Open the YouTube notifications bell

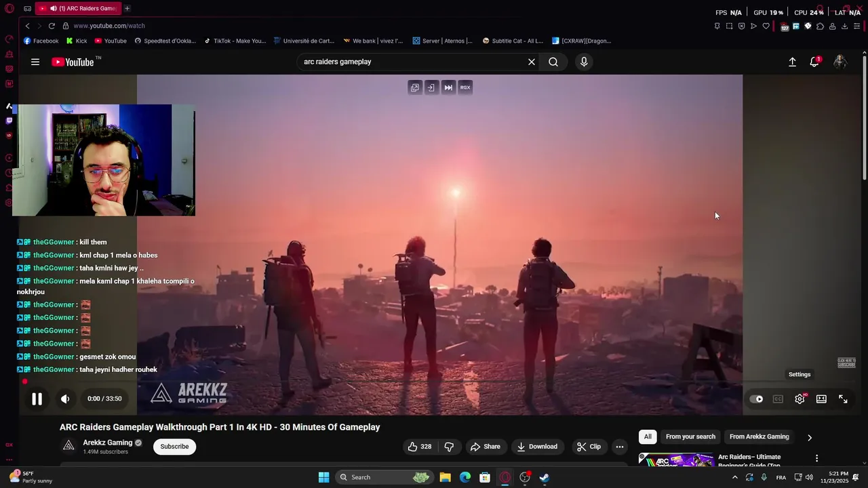(814, 62)
